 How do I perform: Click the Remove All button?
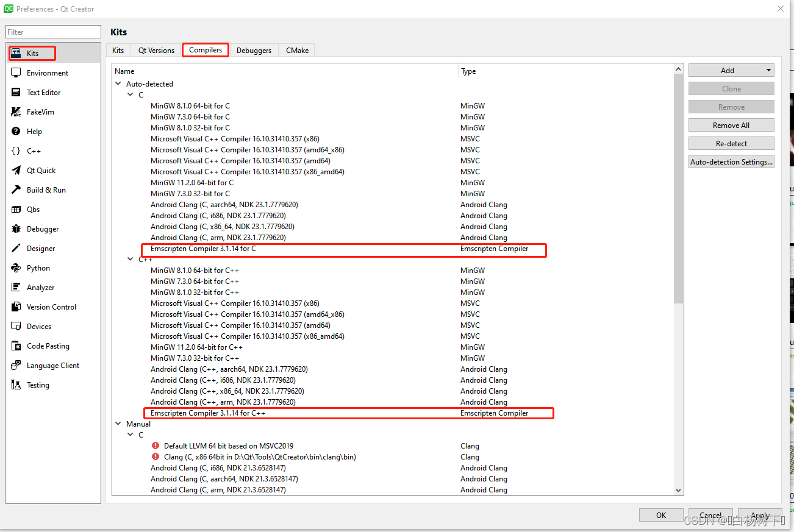click(731, 126)
